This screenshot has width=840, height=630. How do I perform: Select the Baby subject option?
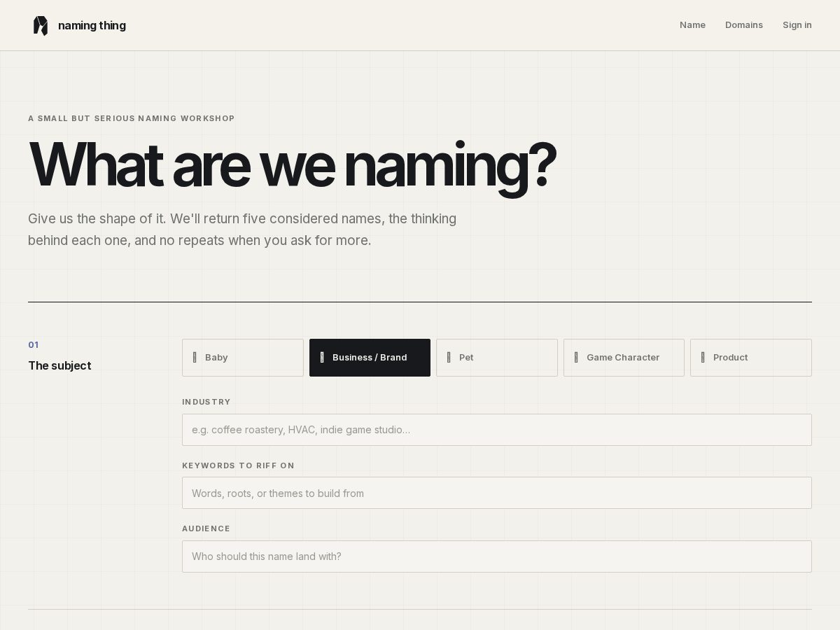pos(243,358)
